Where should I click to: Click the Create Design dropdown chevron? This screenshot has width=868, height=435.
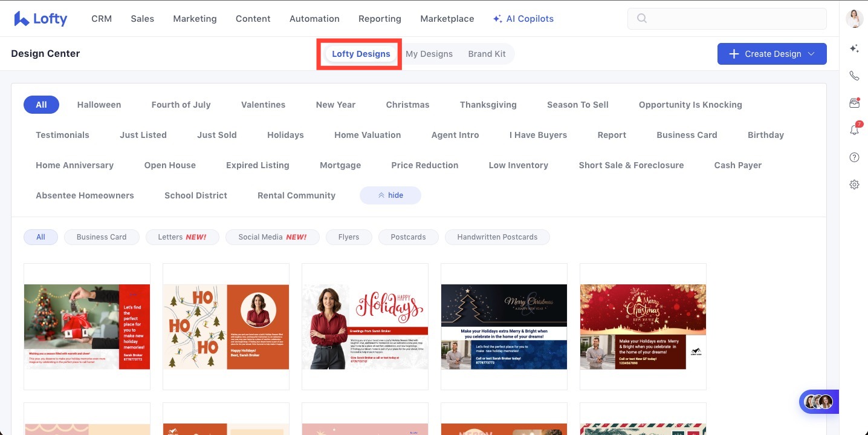(x=811, y=54)
